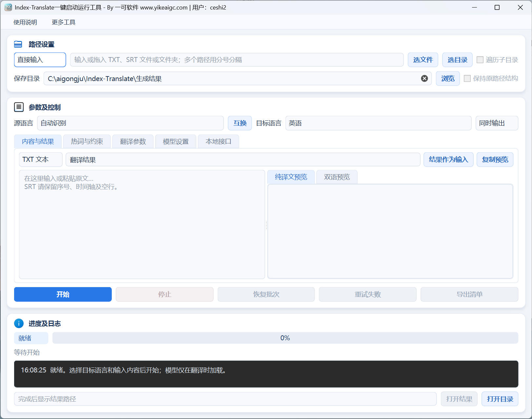532x419 pixels.
Task: Expand the 翻译结果 dropdown
Action: click(x=243, y=159)
